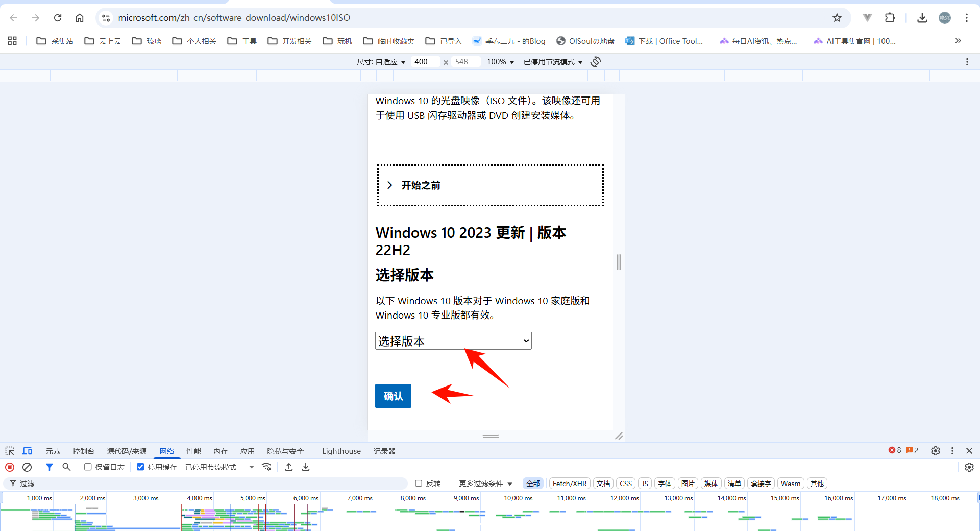The width and height of the screenshot is (980, 531).
Task: Filter requests by Fetch/XHR
Action: [569, 484]
